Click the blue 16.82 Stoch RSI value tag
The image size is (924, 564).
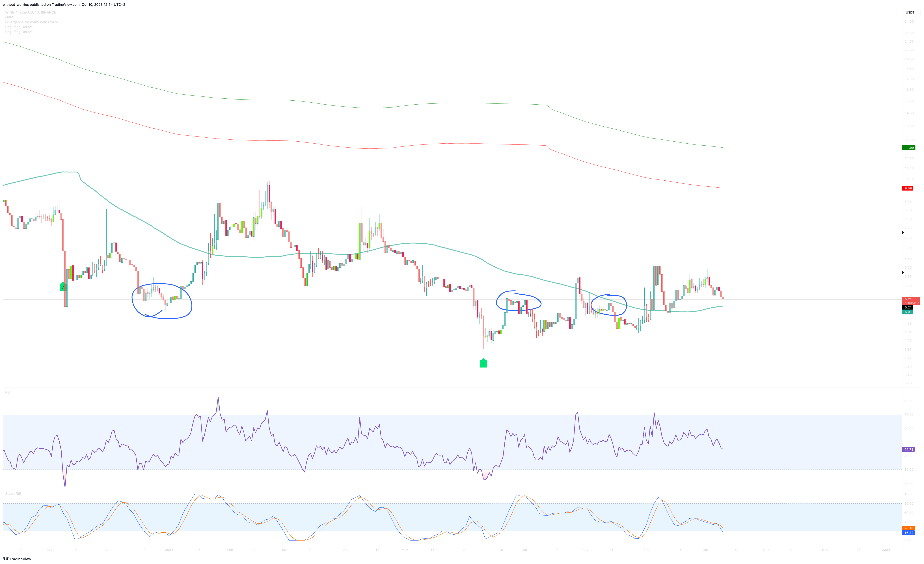(x=909, y=533)
